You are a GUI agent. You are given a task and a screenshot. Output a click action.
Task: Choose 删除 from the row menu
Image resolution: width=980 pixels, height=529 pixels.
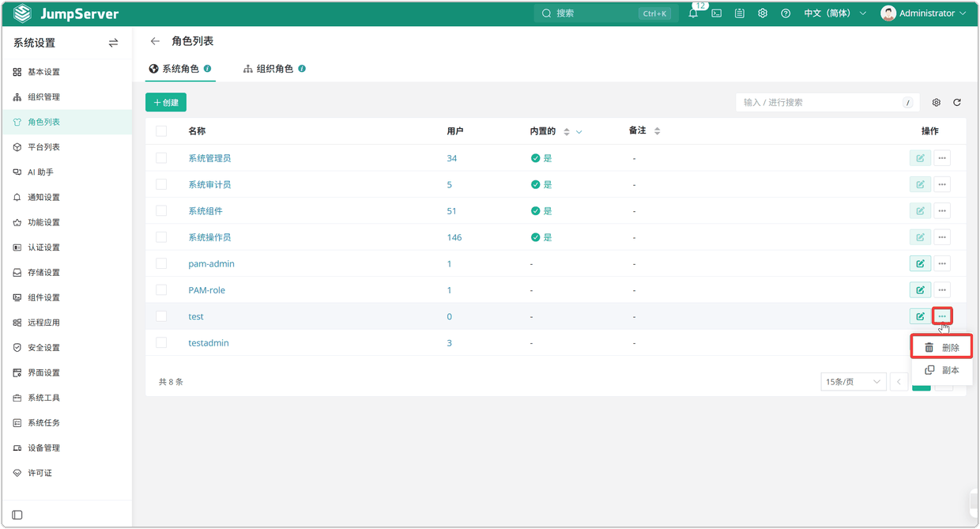[941, 347]
